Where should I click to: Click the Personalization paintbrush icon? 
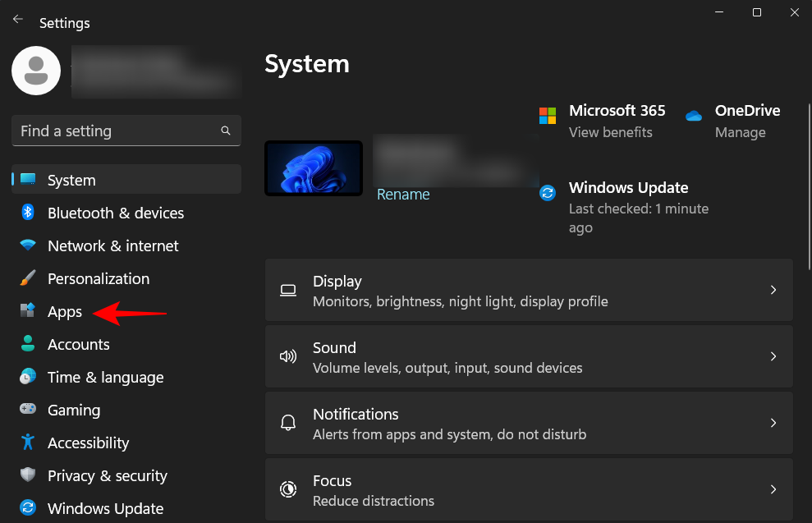click(x=28, y=278)
